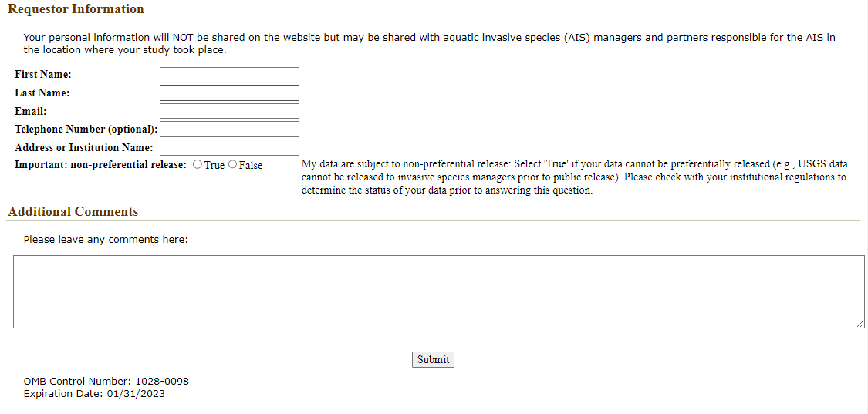This screenshot has width=868, height=414.
Task: Click the OMB Control Number text
Action: 106,382
